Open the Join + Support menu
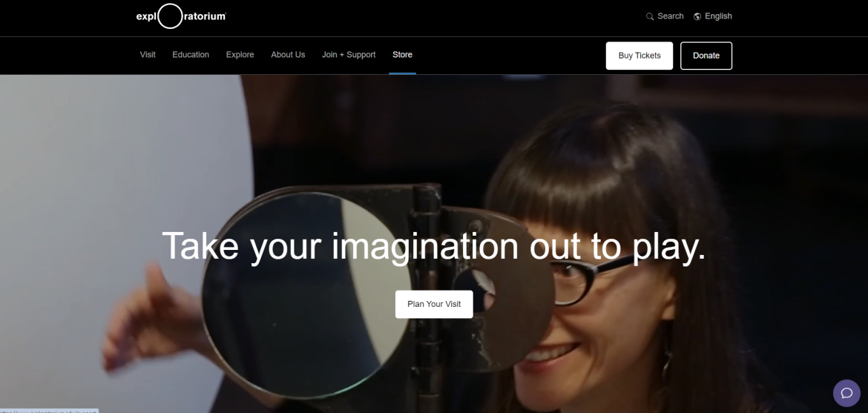868x413 pixels. [349, 55]
